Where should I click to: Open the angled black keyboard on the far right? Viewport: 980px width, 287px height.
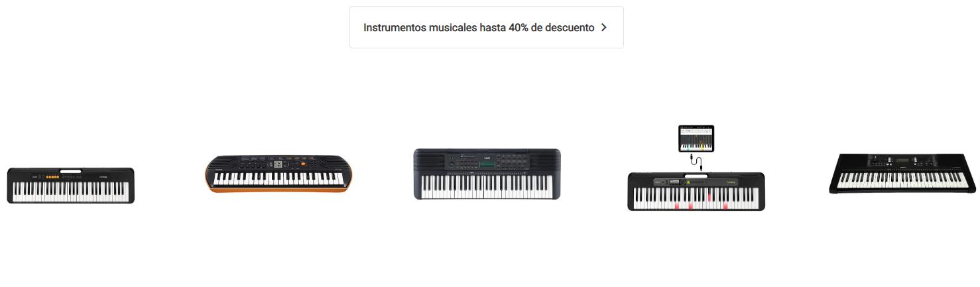903,173
